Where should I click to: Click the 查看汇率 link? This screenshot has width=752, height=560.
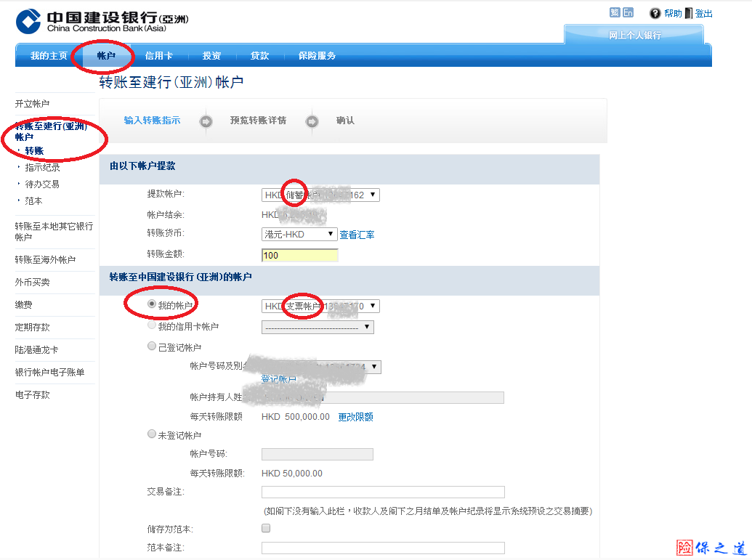pos(357,235)
